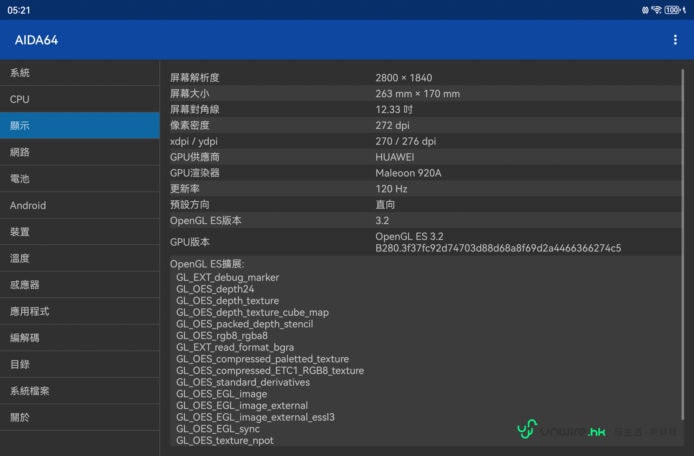Open the 網路 section
The width and height of the screenshot is (694, 456).
click(80, 152)
